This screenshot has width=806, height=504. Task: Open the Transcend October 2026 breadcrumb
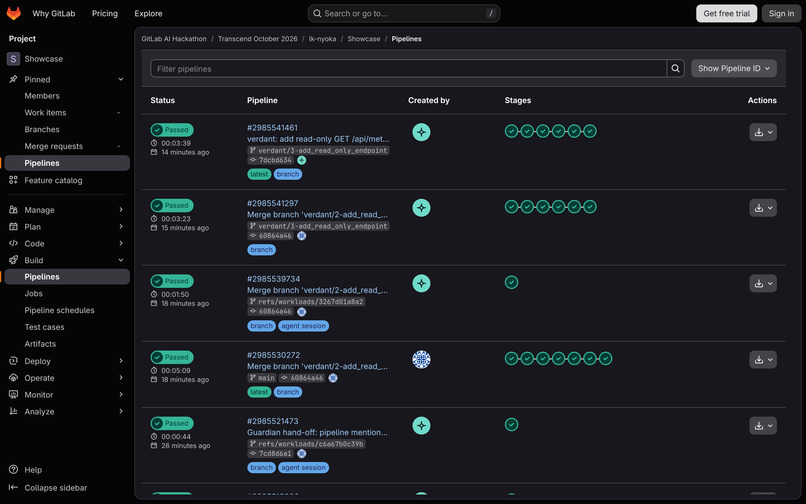coord(258,39)
